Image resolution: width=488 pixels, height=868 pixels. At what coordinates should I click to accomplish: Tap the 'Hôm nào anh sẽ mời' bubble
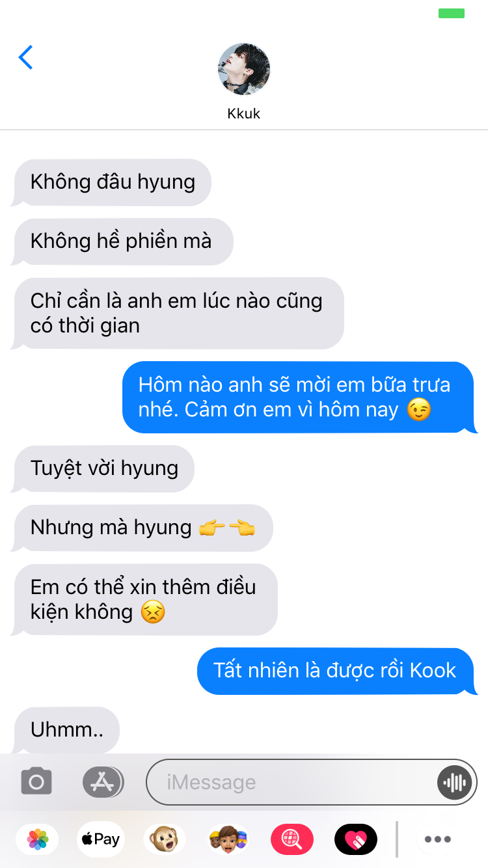tap(299, 398)
